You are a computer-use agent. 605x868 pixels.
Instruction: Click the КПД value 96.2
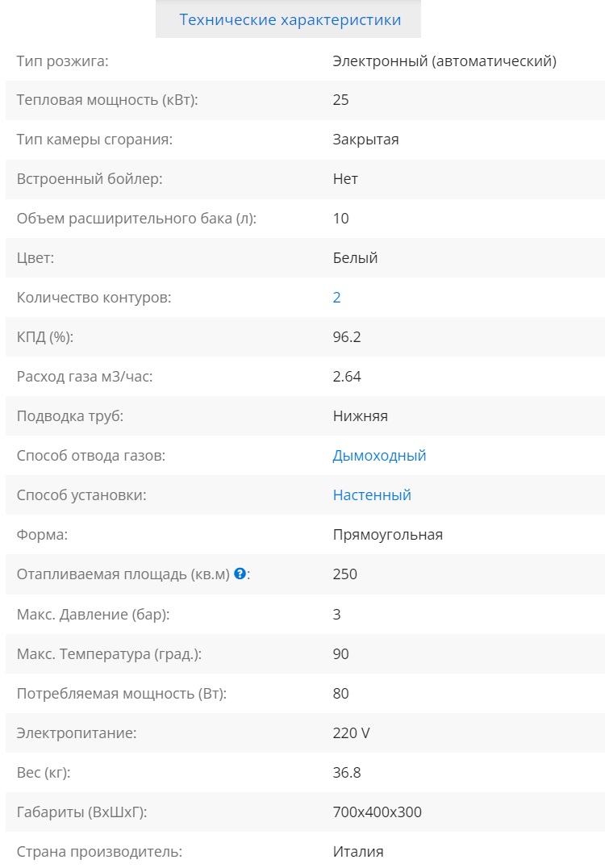pos(347,337)
